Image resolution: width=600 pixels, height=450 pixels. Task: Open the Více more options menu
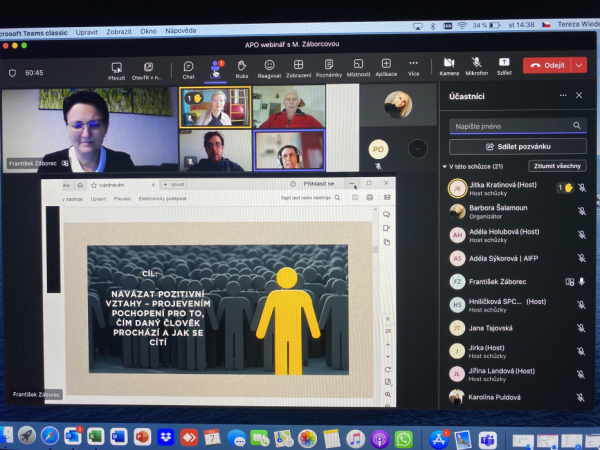(x=414, y=68)
